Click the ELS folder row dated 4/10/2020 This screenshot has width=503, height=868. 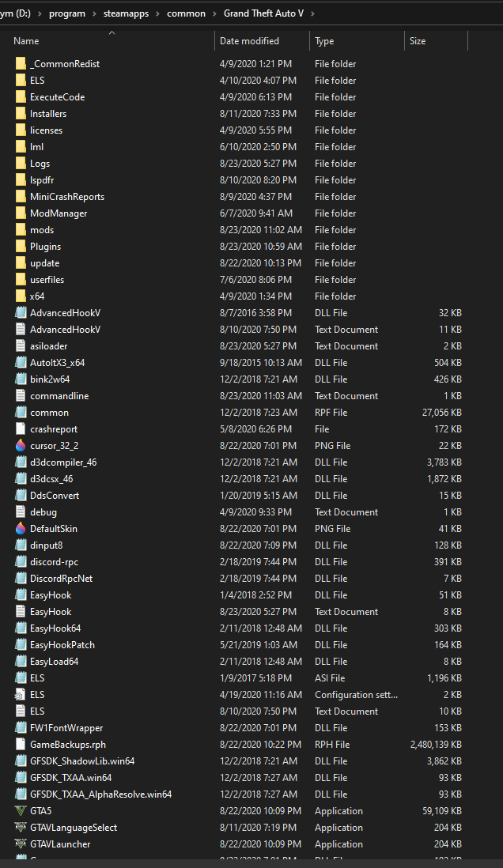[x=240, y=81]
